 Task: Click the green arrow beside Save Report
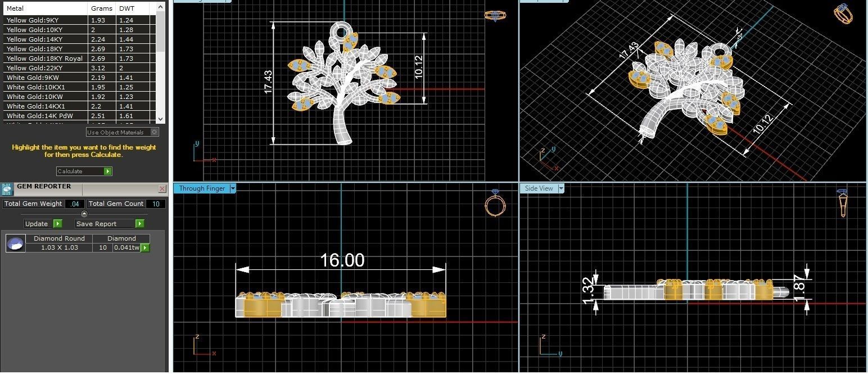point(139,223)
